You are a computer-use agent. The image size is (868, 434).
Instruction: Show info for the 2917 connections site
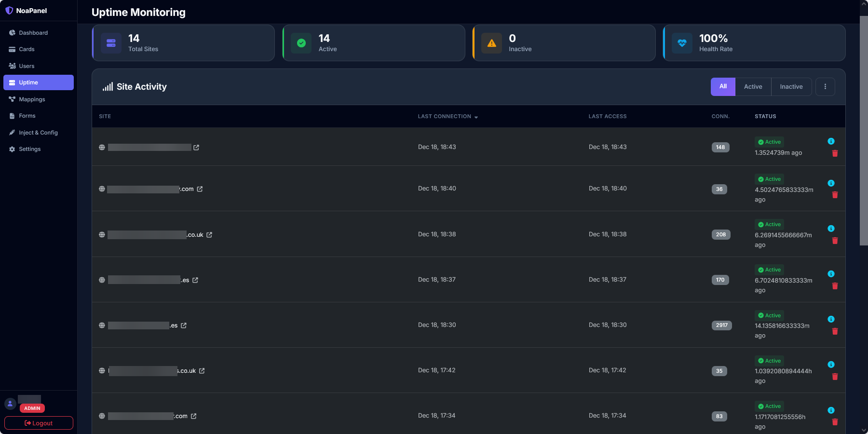(831, 319)
